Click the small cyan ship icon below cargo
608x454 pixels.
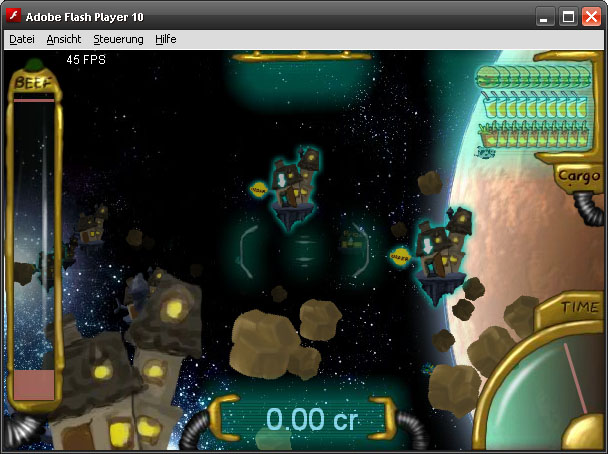[x=485, y=152]
